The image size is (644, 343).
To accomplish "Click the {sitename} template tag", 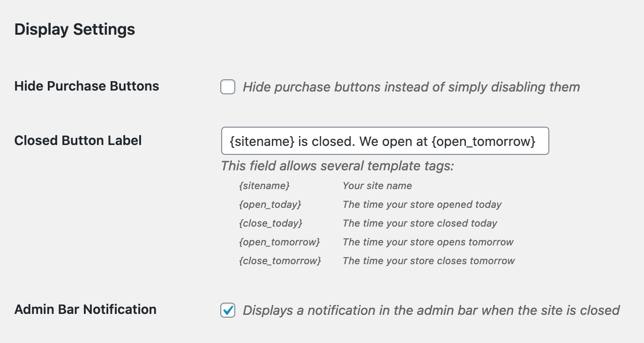I will click(x=264, y=186).
